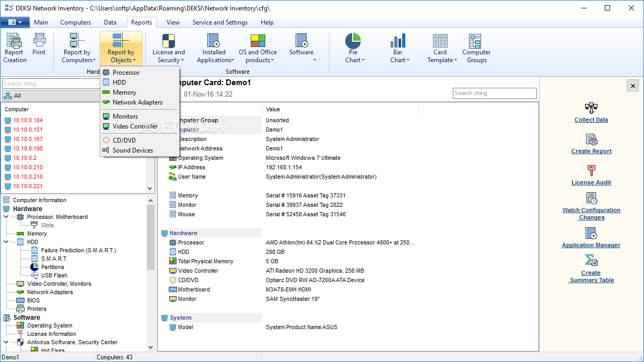The height and width of the screenshot is (362, 644).
Task: Open the application file menu button
Action: click(x=15, y=22)
